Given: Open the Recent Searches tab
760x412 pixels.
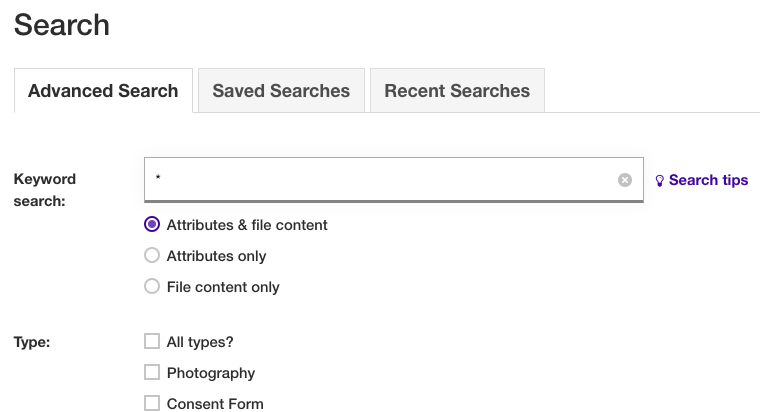Looking at the screenshot, I should tap(457, 91).
